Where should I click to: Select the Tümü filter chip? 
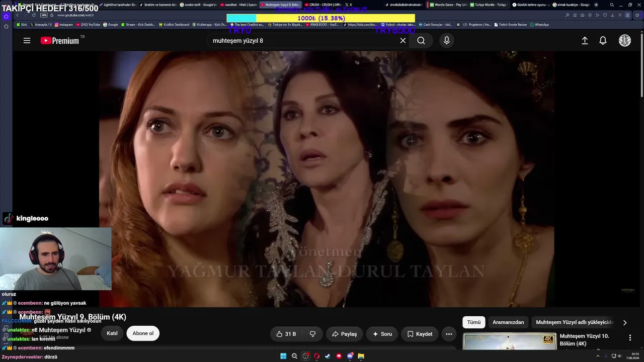coord(474,322)
